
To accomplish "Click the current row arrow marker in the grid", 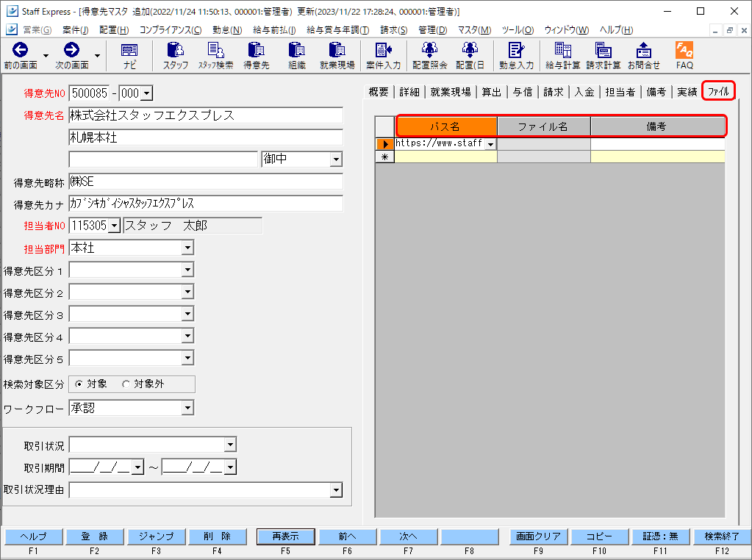I will point(384,144).
